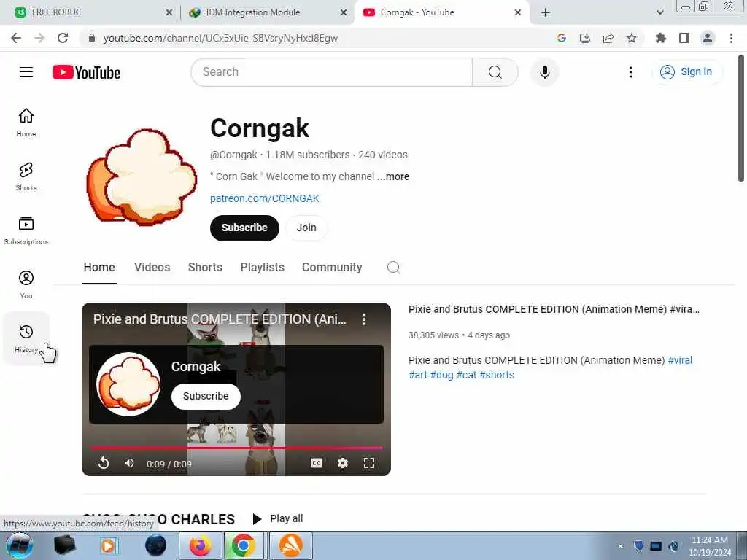Select channel Videos tab
Image resolution: width=747 pixels, height=560 pixels.
tap(152, 267)
